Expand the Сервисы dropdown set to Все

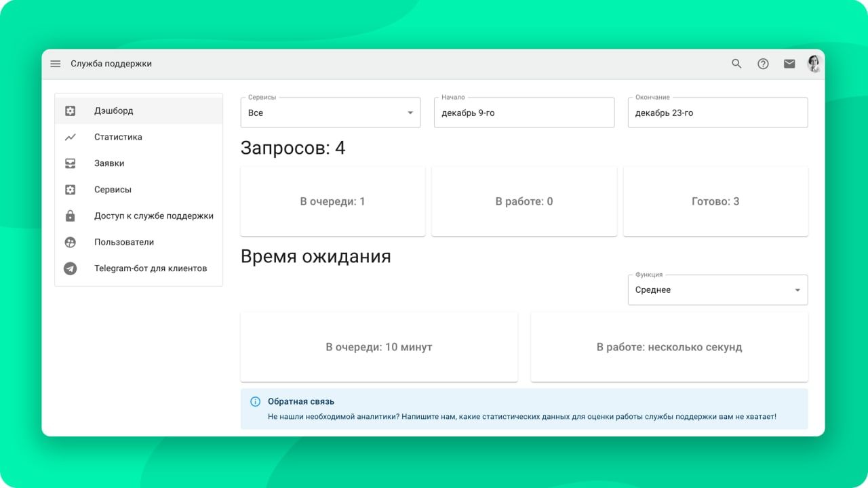330,113
